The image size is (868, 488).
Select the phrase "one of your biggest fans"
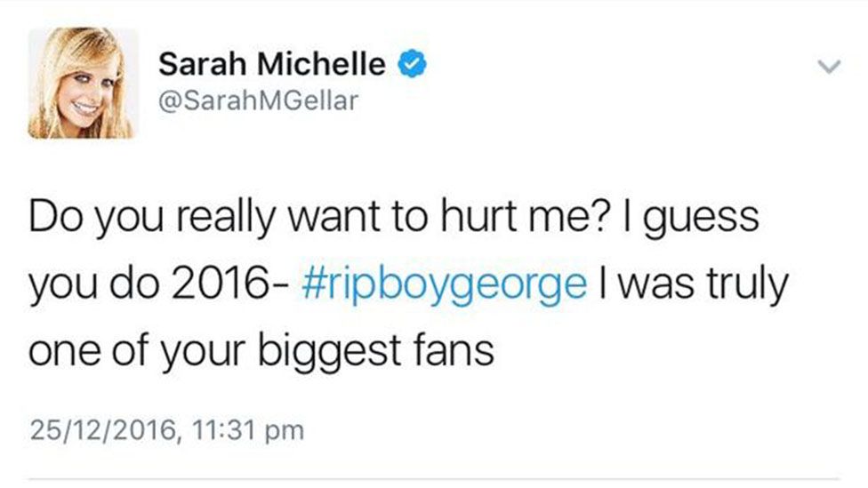[261, 351]
